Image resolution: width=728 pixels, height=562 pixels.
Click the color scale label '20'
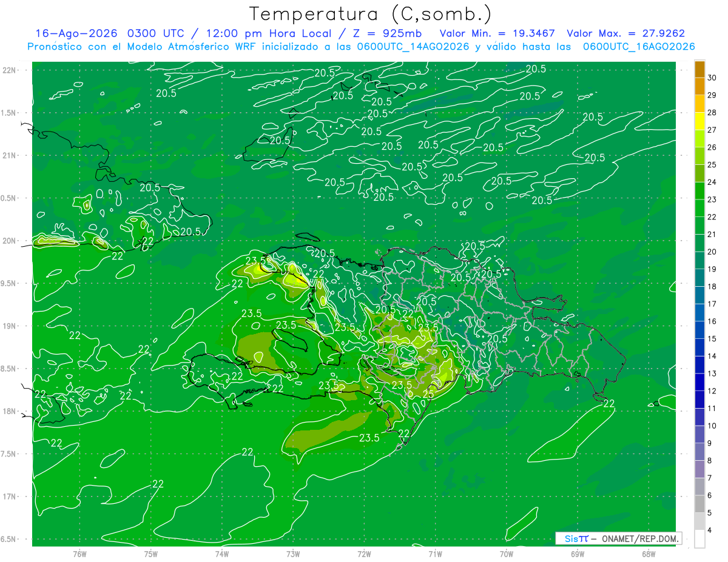[x=712, y=252]
